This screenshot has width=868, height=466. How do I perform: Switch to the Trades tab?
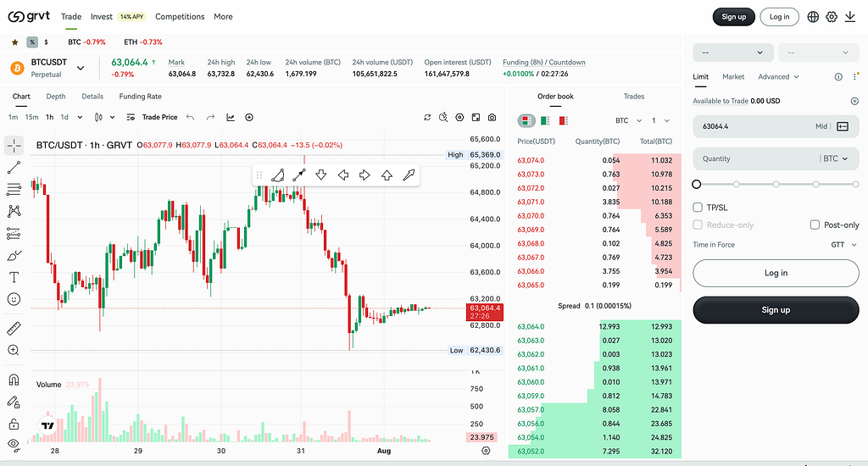coord(634,97)
